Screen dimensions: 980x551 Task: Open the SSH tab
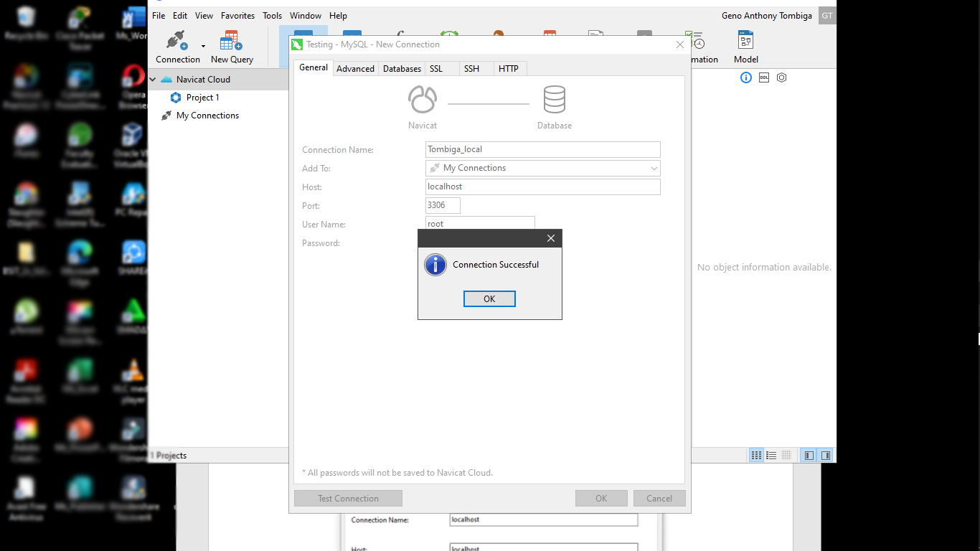(471, 69)
